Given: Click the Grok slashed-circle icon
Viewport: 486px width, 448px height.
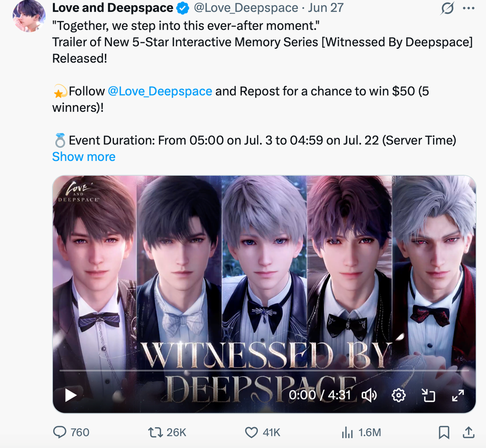Looking at the screenshot, I should pos(447,8).
